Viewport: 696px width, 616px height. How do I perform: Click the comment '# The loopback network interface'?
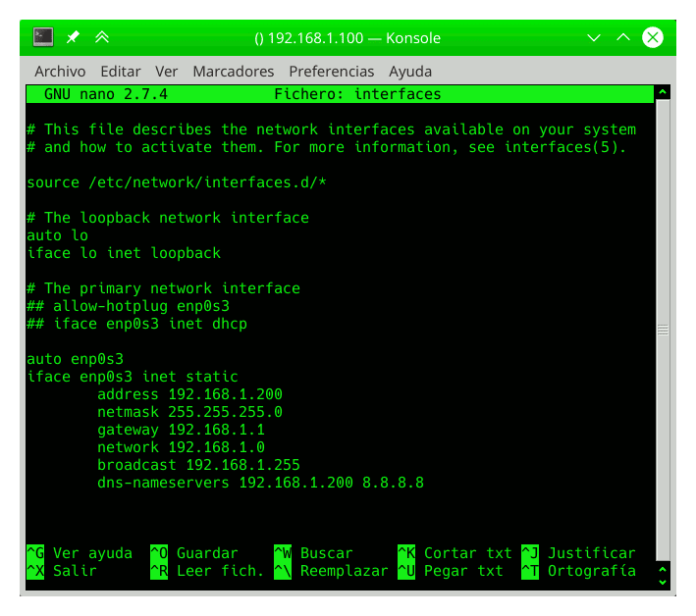168,218
